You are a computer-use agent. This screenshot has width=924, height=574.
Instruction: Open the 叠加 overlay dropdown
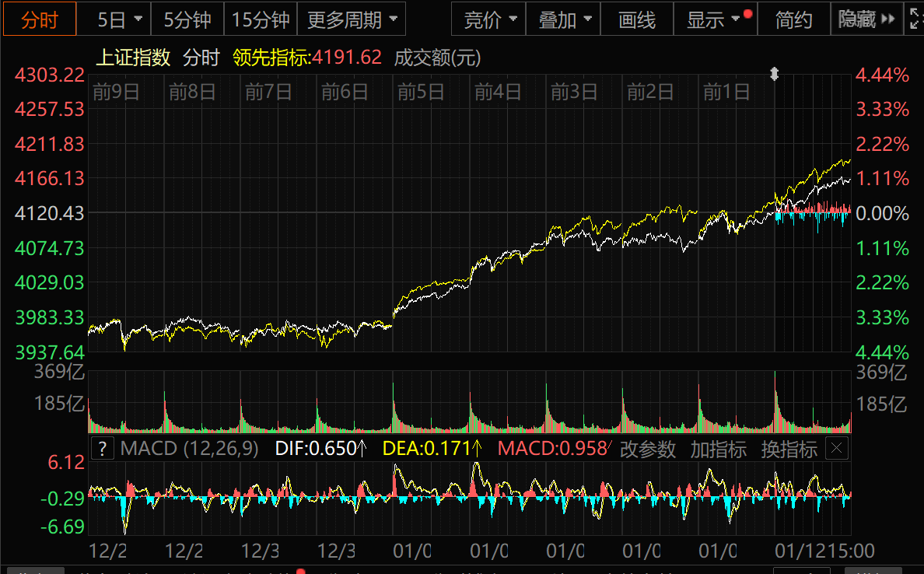point(565,19)
